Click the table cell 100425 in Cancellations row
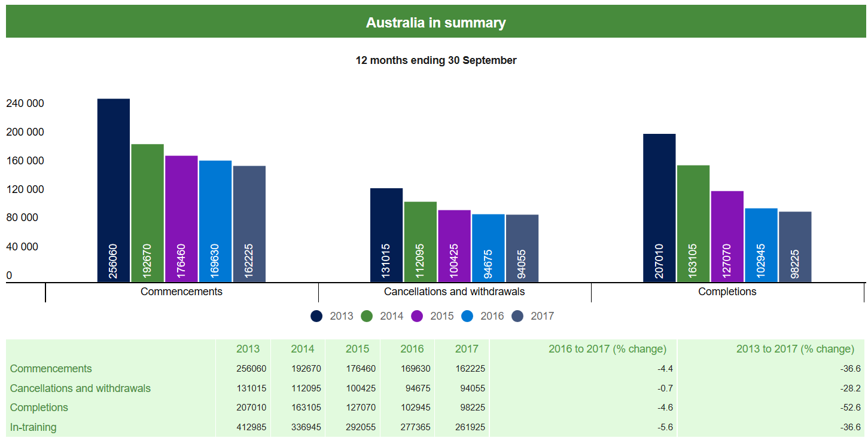868x438 pixels. coord(361,388)
